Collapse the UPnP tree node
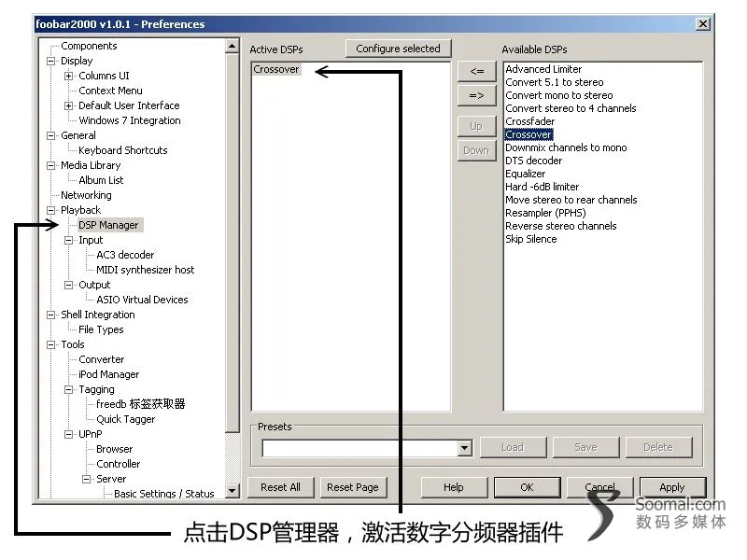 tap(68, 434)
